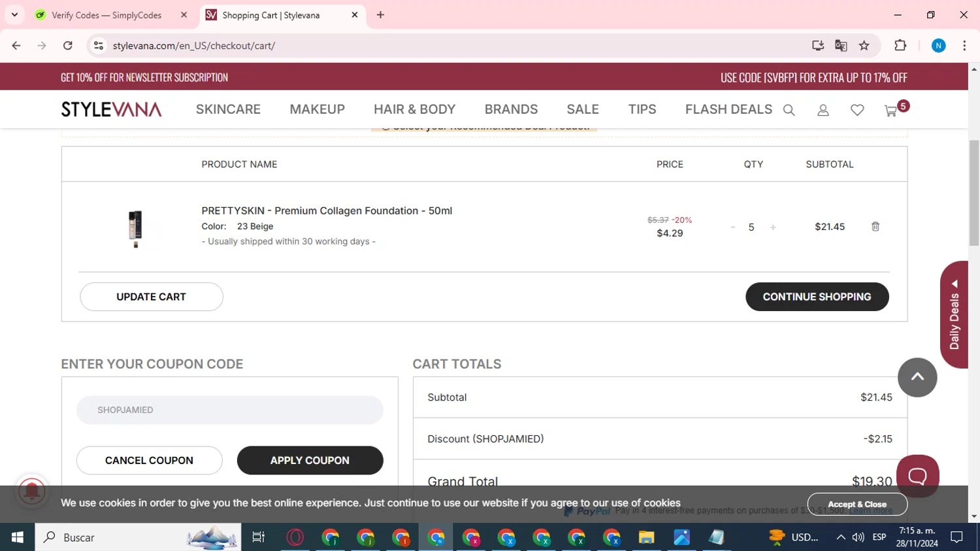Open the FLASH DEALS menu
This screenshot has height=551, width=980.
pos(728,109)
